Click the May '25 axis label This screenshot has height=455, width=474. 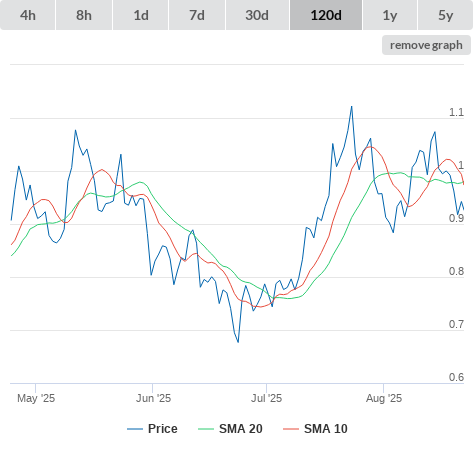click(x=36, y=398)
